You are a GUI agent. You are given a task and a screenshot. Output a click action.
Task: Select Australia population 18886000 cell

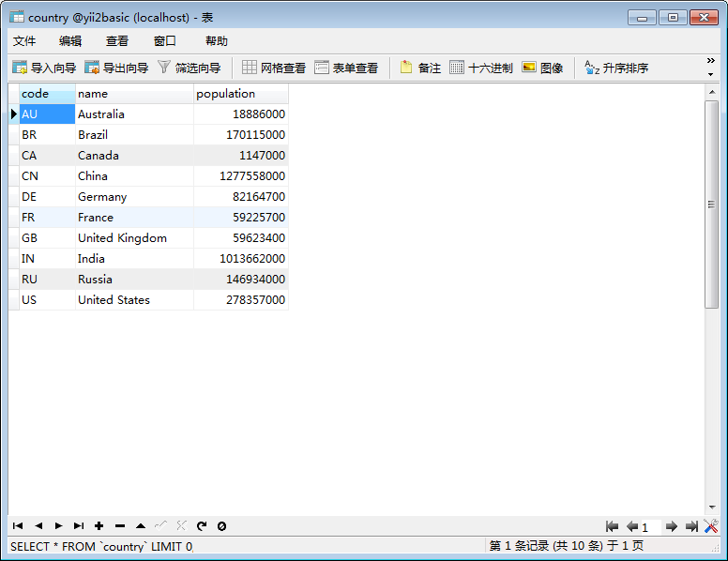tap(241, 114)
